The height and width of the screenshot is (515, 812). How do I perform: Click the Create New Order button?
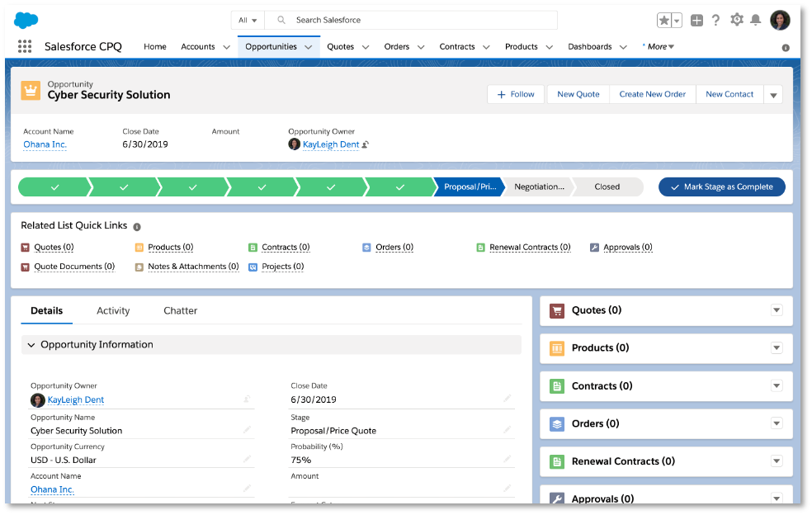tap(652, 94)
